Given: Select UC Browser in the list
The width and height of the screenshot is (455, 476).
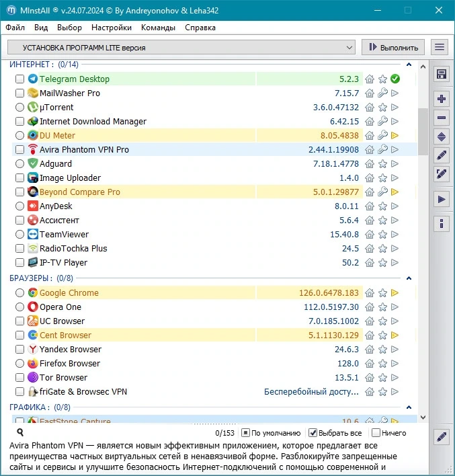Looking at the screenshot, I should tap(62, 321).
